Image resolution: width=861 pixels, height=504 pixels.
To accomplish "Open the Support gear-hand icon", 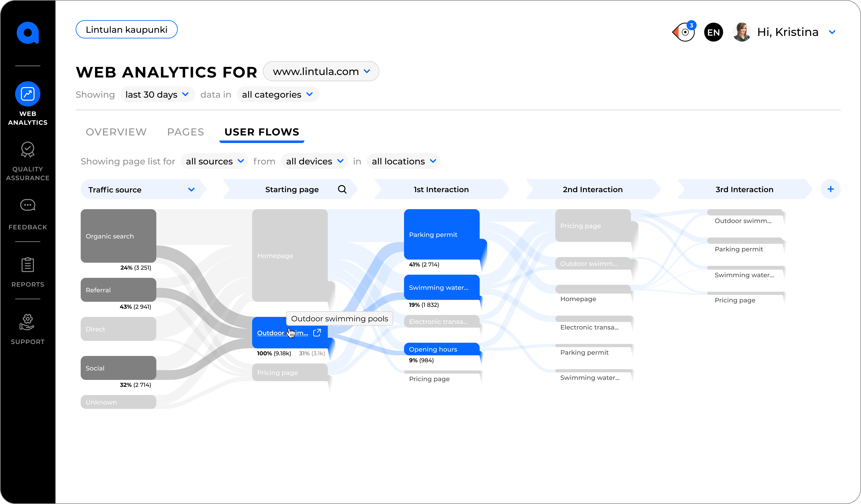I will 28,322.
